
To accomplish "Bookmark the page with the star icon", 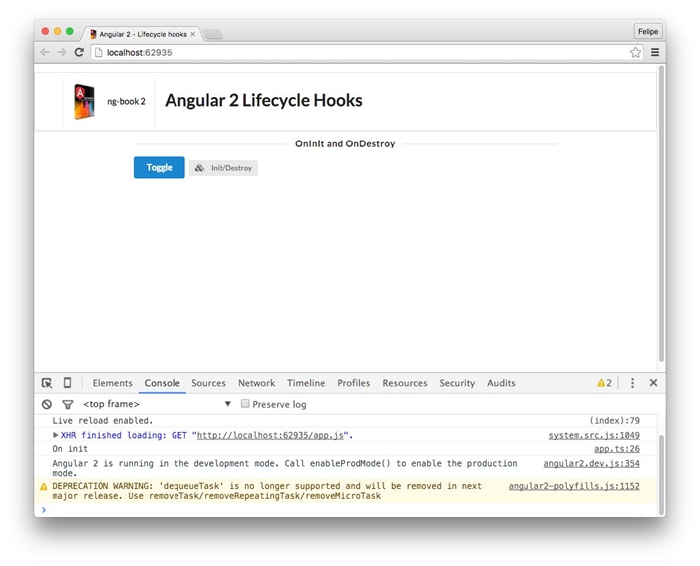I will (635, 52).
